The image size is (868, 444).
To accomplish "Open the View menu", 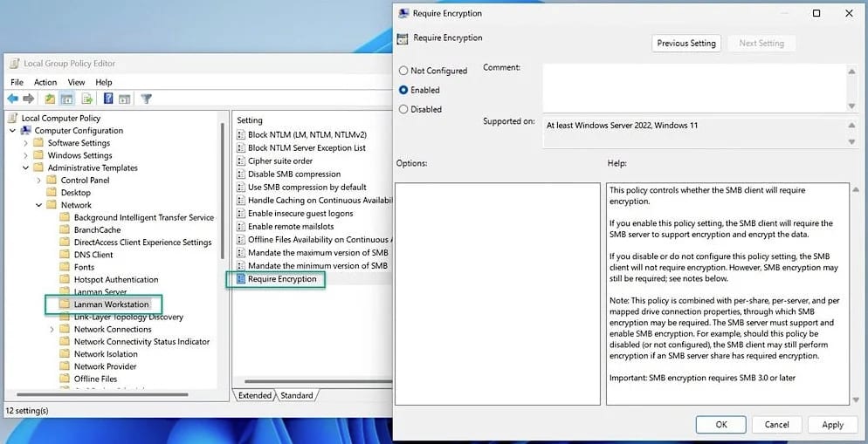I will click(x=76, y=82).
